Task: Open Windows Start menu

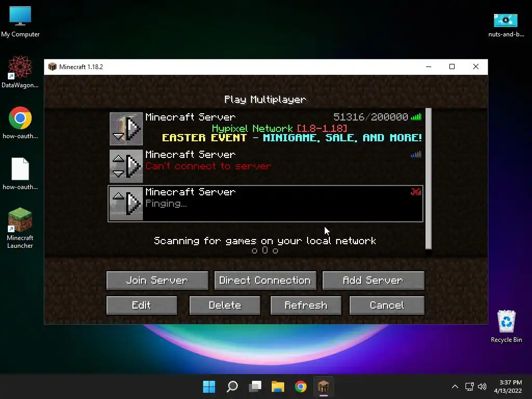Action: 209,387
